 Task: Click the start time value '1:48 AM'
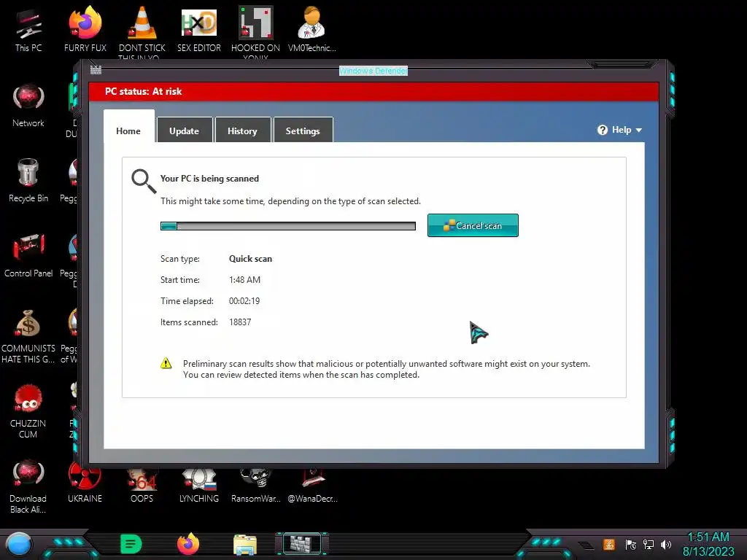tap(245, 279)
